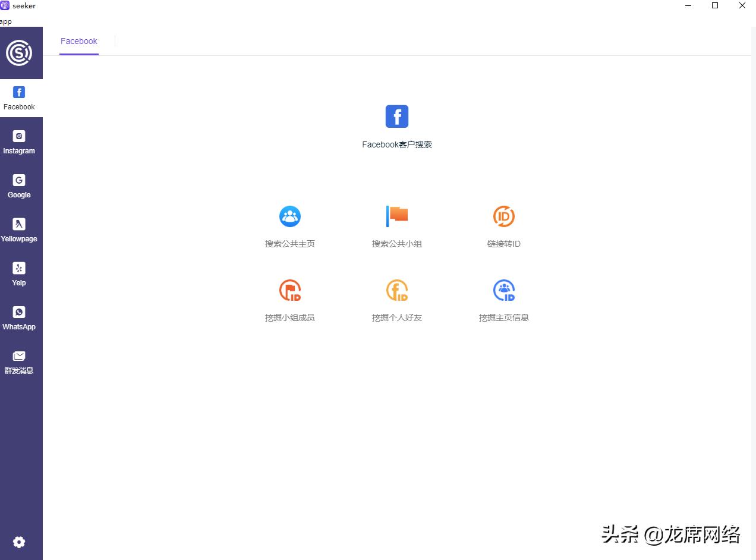
Task: Select the Facebook sidebar item
Action: (19, 98)
